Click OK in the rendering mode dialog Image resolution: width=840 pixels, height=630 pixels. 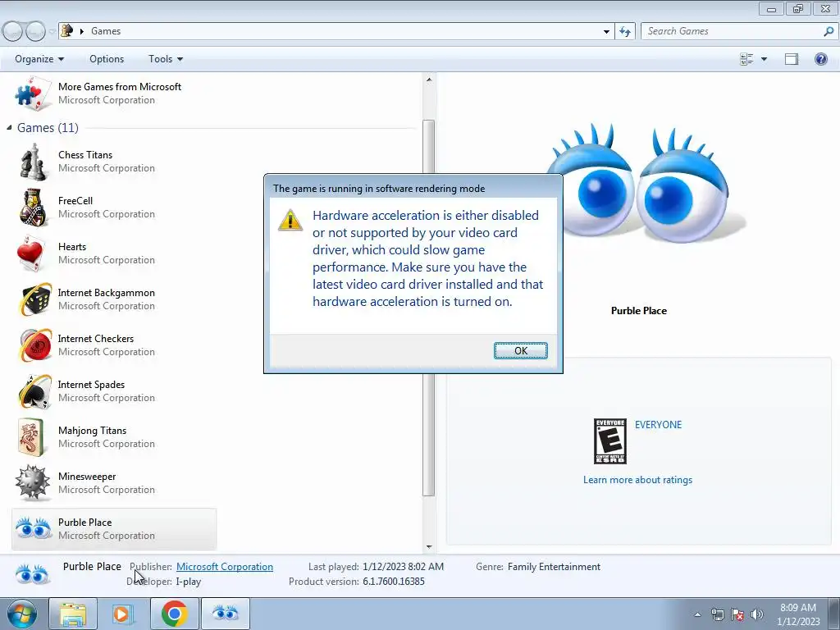520,350
